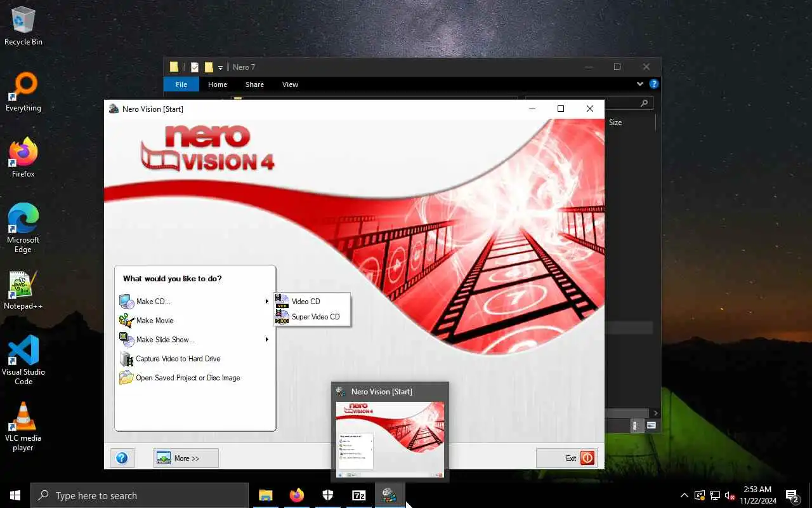Screen dimensions: 812x508
Task: Click the More >> button
Action: (186, 458)
